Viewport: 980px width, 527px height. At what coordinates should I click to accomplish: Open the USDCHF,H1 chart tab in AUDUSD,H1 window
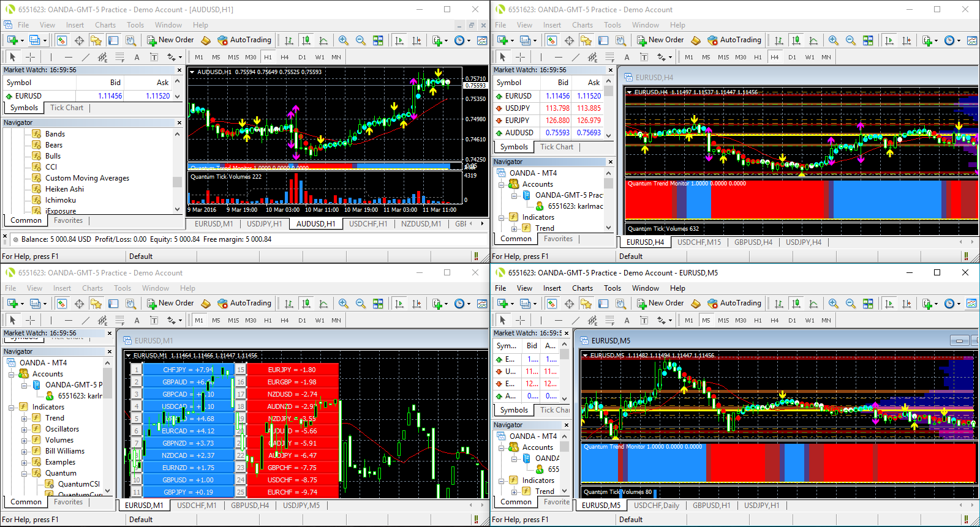click(x=368, y=224)
